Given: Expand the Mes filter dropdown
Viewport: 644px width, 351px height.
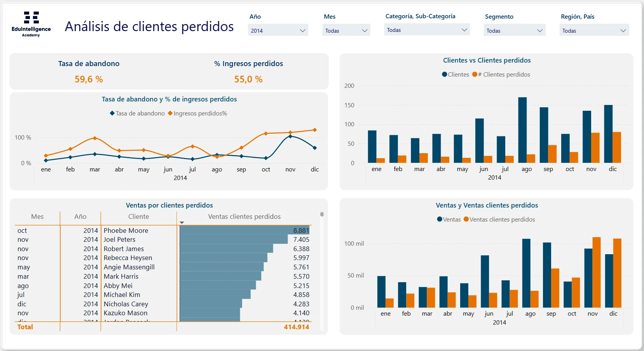Looking at the screenshot, I should [346, 30].
